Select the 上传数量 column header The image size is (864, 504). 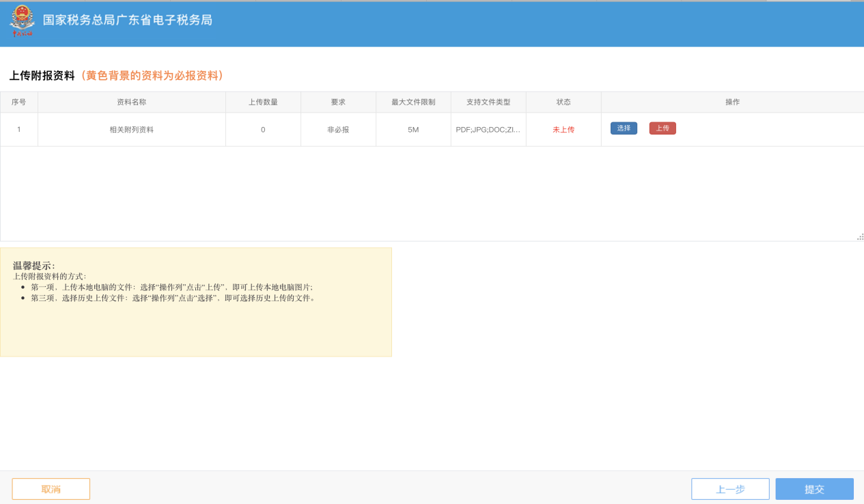coord(263,102)
